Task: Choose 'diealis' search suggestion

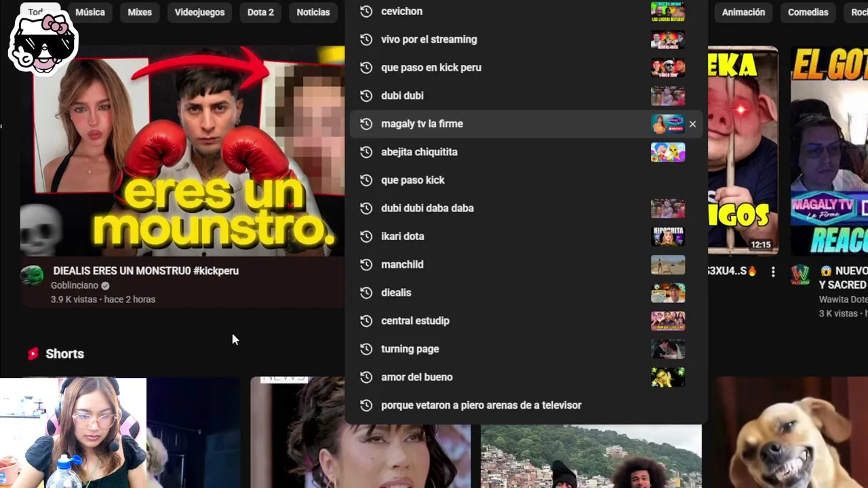Action: tap(526, 293)
